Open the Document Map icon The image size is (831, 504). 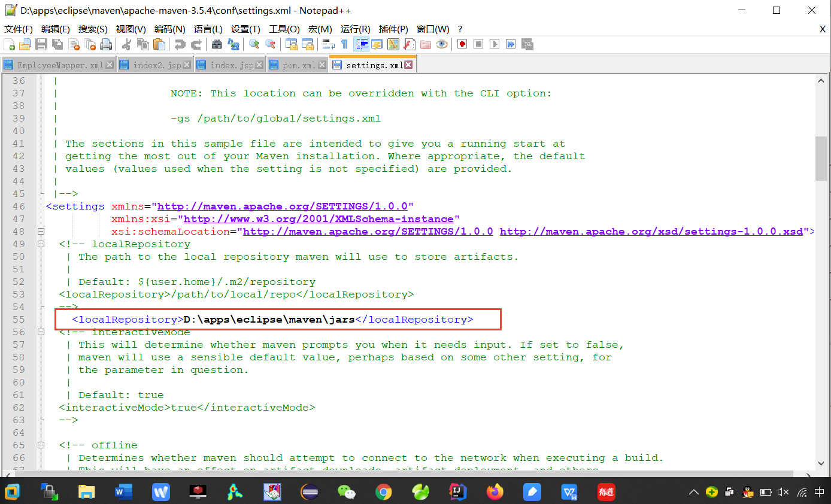click(393, 44)
